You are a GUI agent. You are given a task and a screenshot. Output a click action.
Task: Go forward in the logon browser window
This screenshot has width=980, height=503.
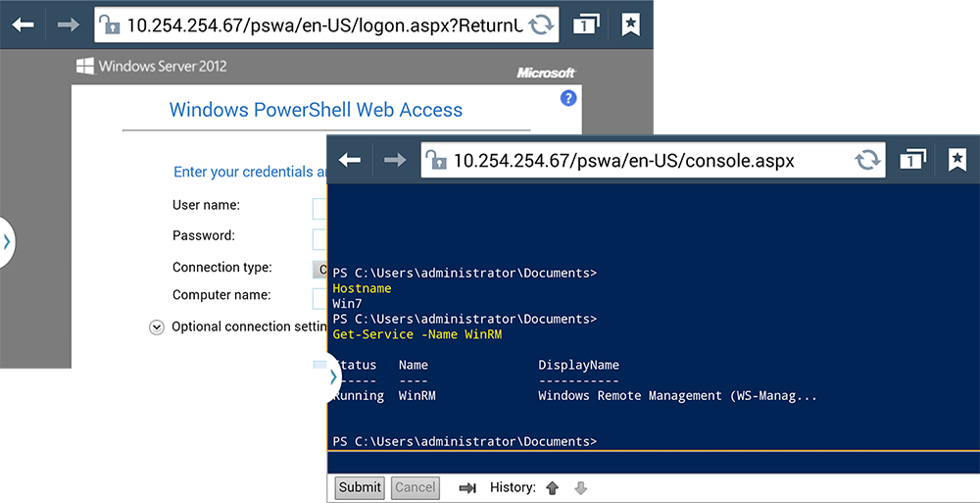click(x=69, y=25)
